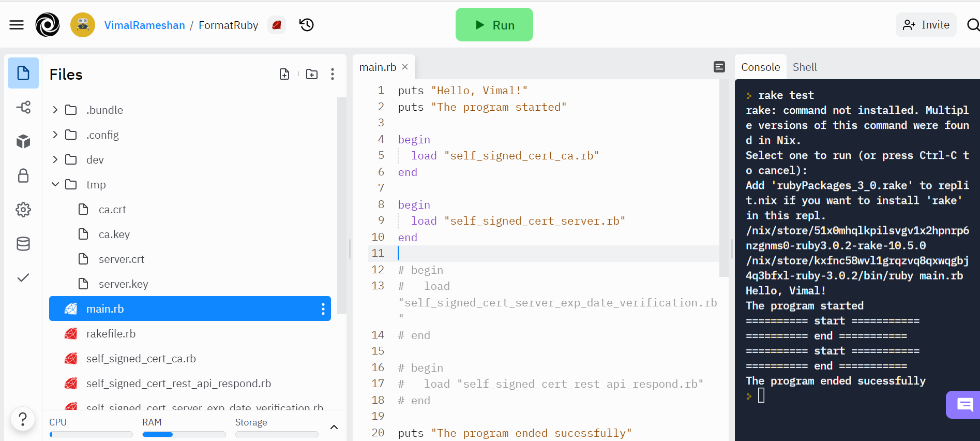
Task: Click the RAM usage bar
Action: (x=184, y=435)
